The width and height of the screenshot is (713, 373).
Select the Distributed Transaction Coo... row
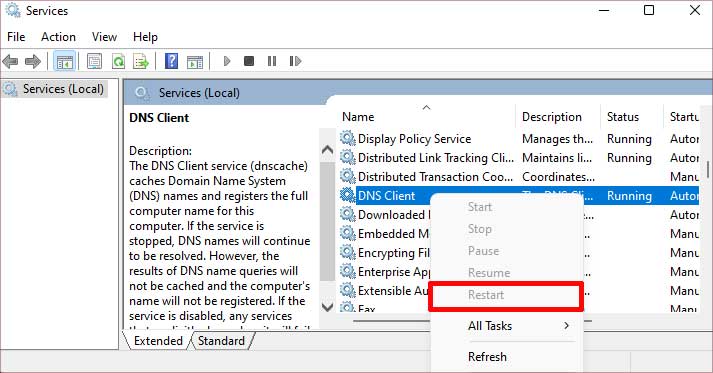(435, 177)
